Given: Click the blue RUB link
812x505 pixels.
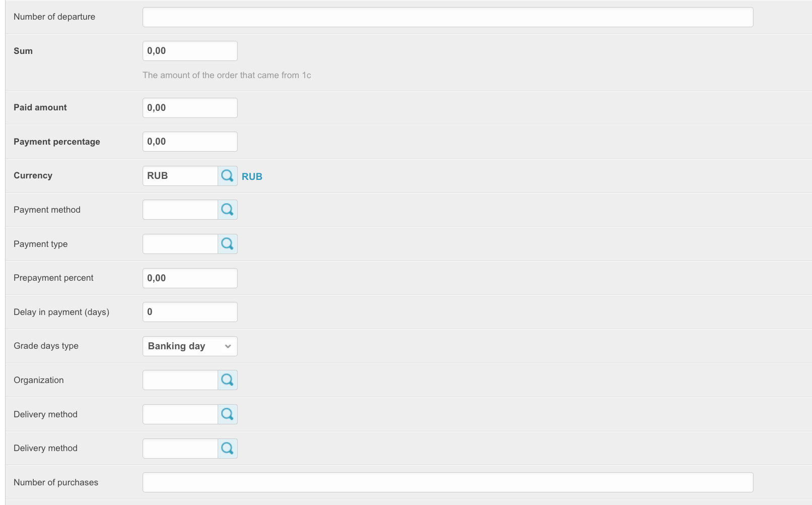Looking at the screenshot, I should (x=252, y=176).
